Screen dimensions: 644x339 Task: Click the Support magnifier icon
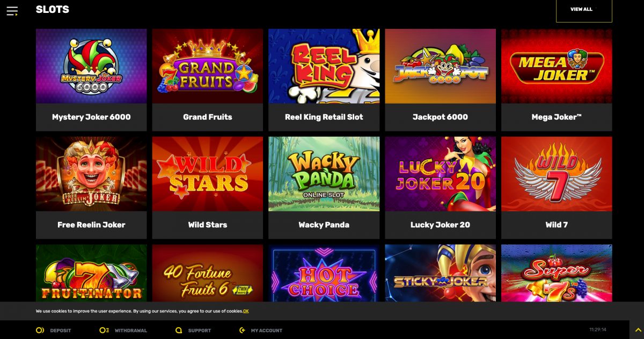179,330
